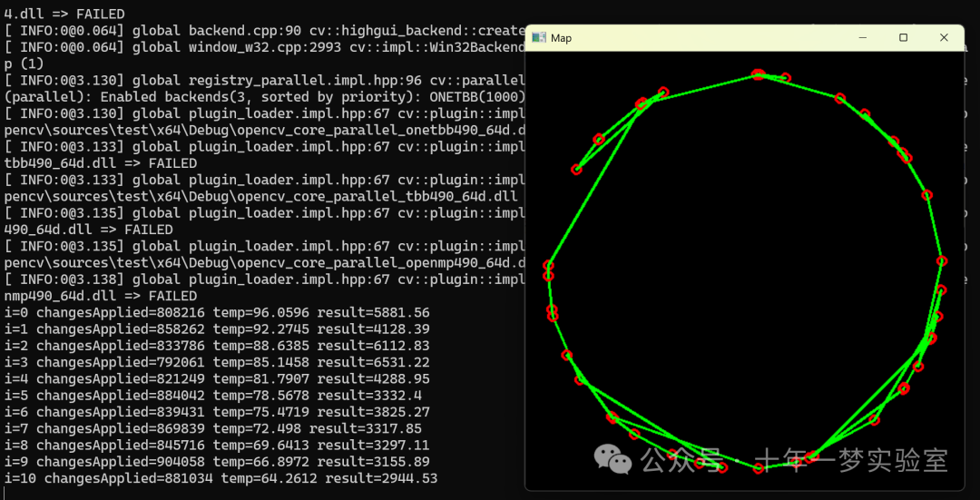
Task: Click the line with result=4288.95
Action: click(217, 378)
